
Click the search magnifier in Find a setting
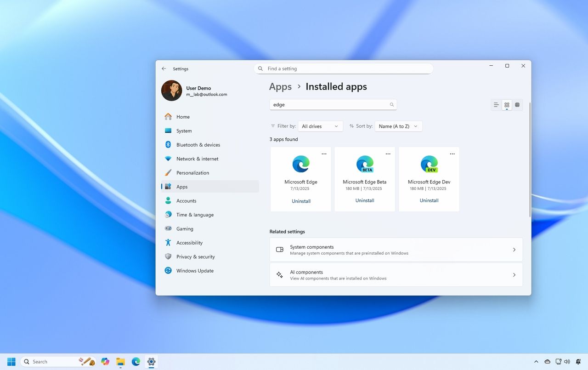pos(261,68)
